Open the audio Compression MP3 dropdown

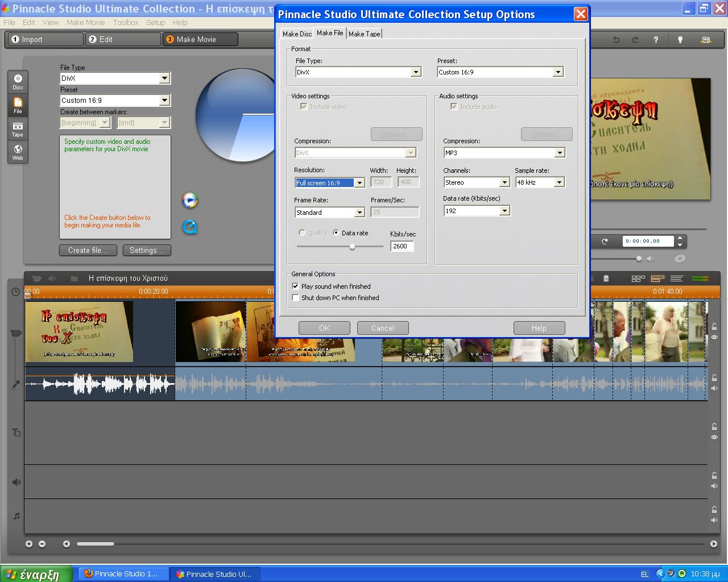pyautogui.click(x=504, y=152)
